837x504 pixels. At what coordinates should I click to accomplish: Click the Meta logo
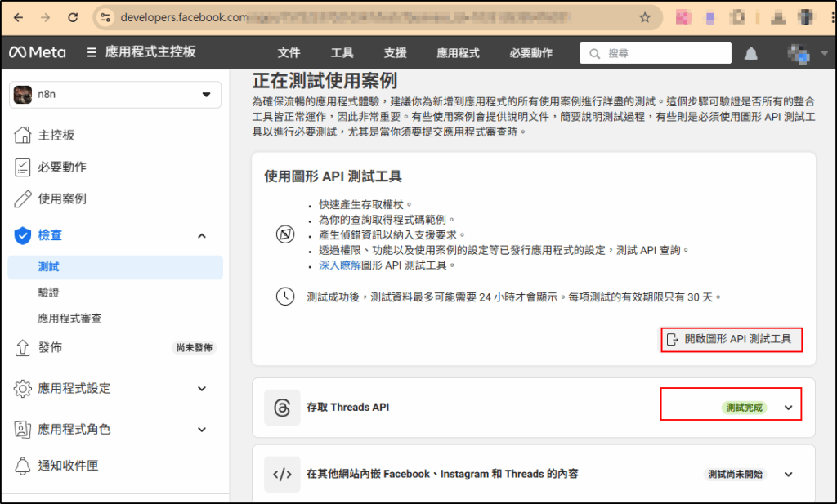tap(38, 52)
